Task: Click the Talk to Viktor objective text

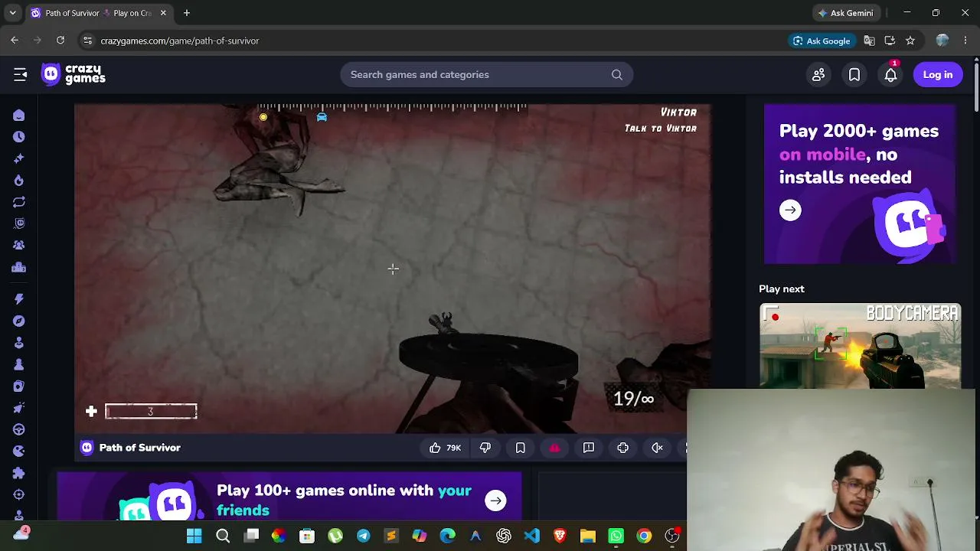Action: coord(661,129)
